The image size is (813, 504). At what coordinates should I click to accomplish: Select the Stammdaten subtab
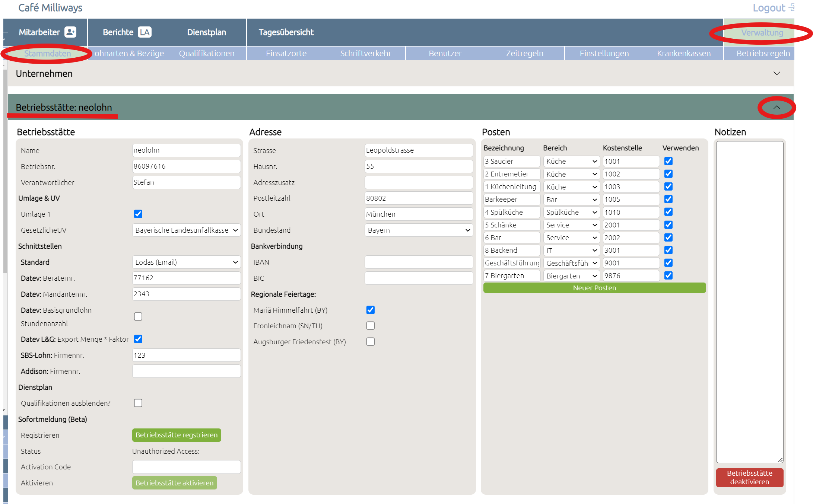47,53
